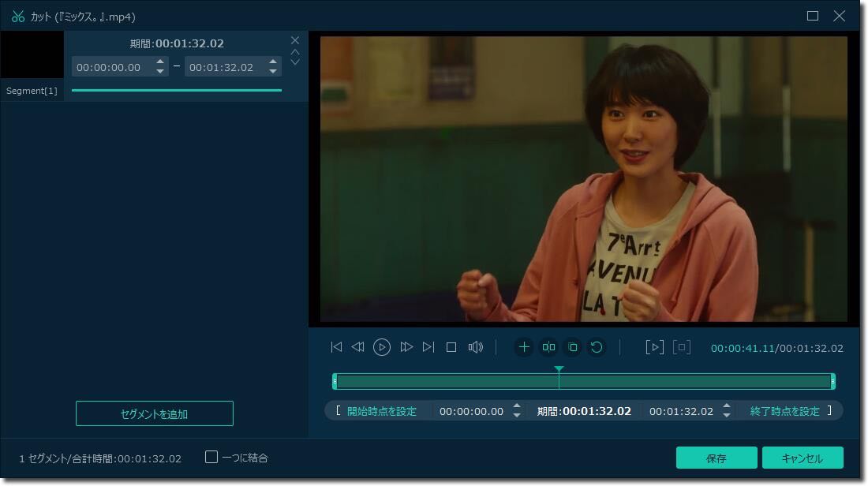
Task: Click the timeline playhead marker
Action: click(x=559, y=369)
